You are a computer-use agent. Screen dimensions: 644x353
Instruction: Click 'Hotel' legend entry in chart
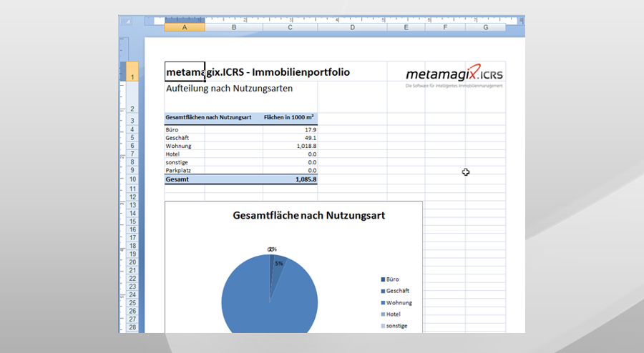pos(391,314)
